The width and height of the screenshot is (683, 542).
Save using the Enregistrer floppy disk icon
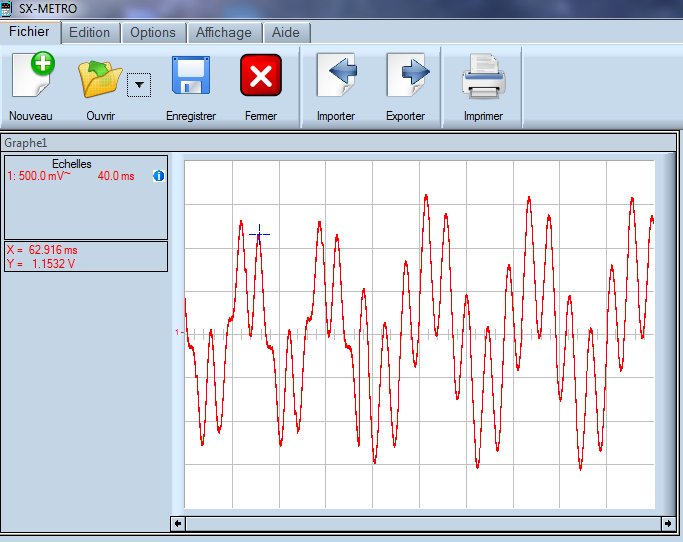point(191,75)
